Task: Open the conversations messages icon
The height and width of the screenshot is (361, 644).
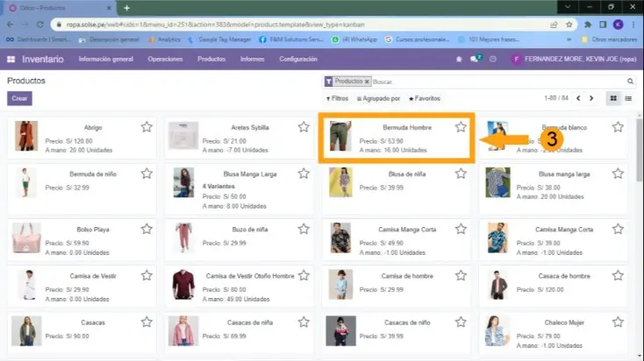Action: point(476,59)
